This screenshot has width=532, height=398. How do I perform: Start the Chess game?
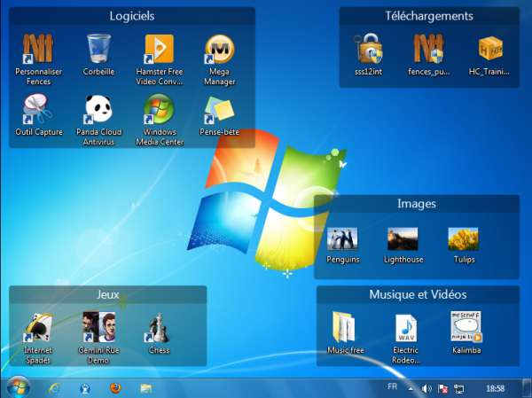coord(159,326)
